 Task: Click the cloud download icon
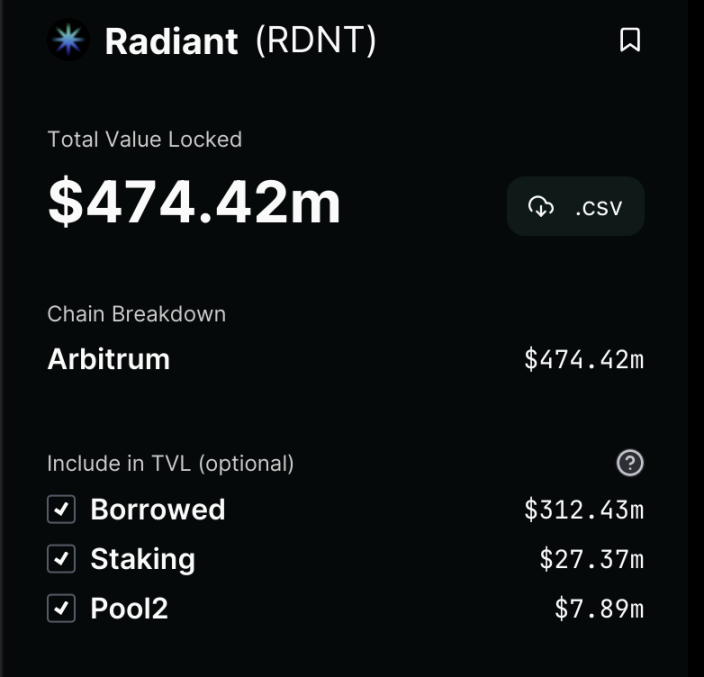(x=541, y=207)
